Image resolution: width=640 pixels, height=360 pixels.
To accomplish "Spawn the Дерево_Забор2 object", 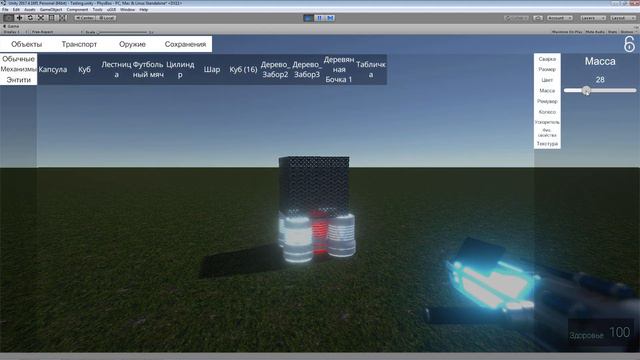I will click(x=275, y=69).
